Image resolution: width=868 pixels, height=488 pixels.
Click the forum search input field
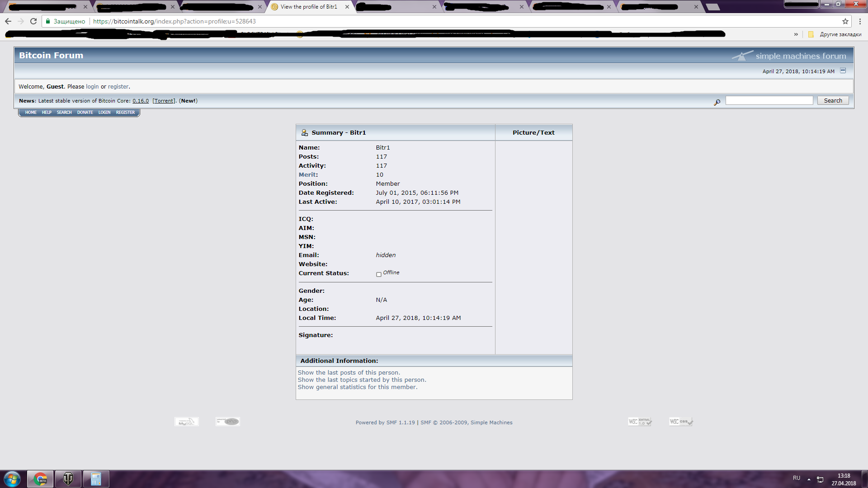pos(769,101)
